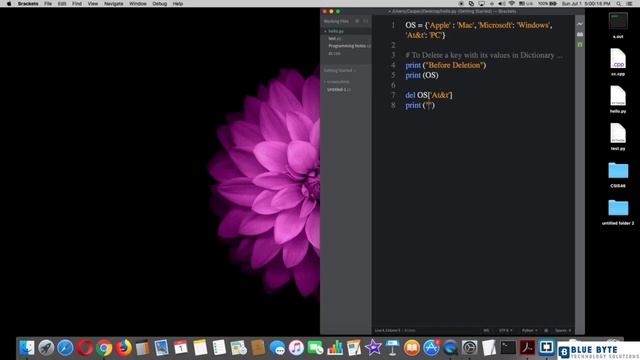Screen dimensions: 640x360
Task: Click the Spotlight search icon in menu bar
Action: click(618, 4)
